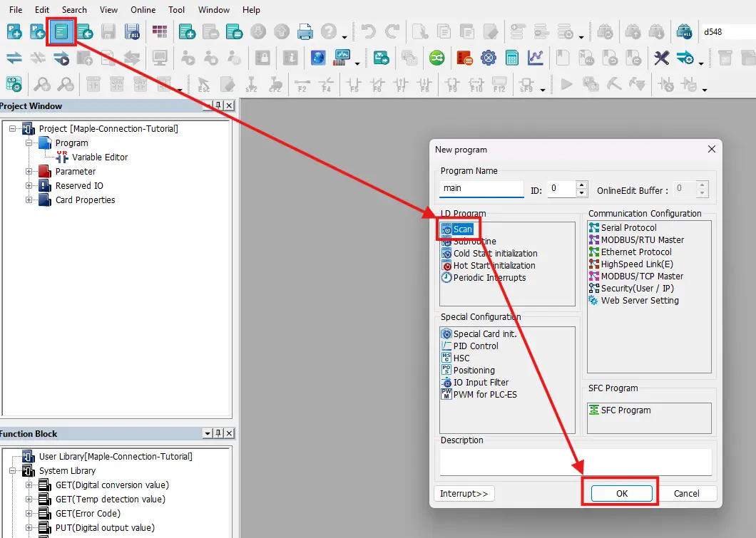Open the Tool menu
756x538 pixels.
click(x=176, y=9)
